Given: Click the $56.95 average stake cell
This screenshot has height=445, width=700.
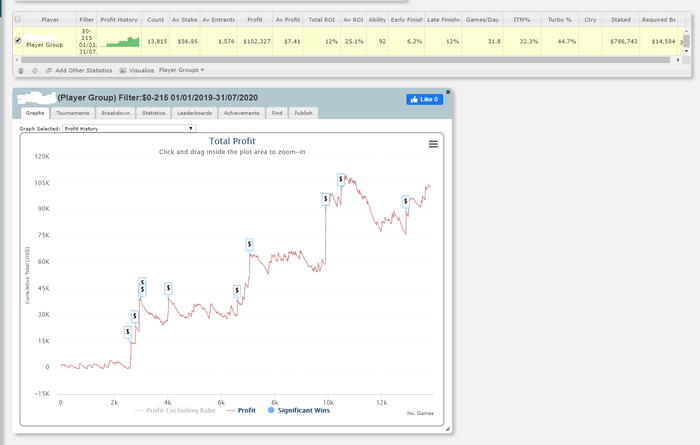Looking at the screenshot, I should point(185,41).
